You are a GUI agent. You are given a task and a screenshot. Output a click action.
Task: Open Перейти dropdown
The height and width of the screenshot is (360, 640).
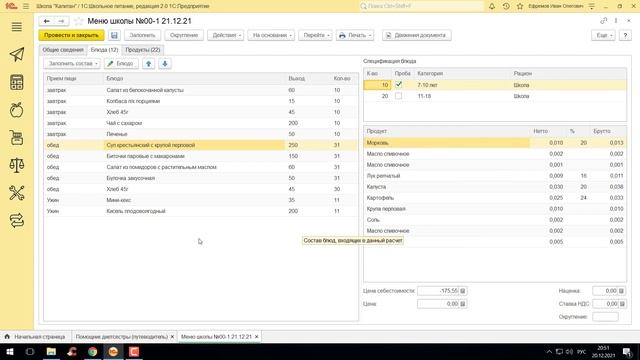tap(315, 36)
